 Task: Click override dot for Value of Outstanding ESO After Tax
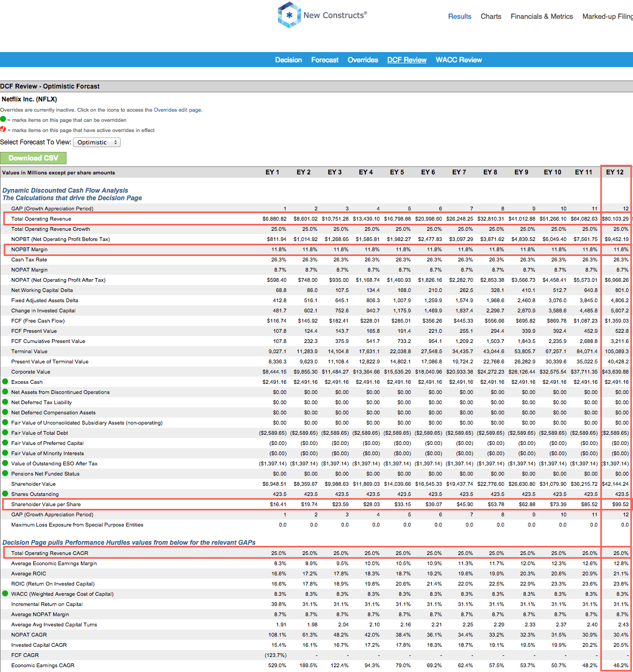tap(5, 463)
